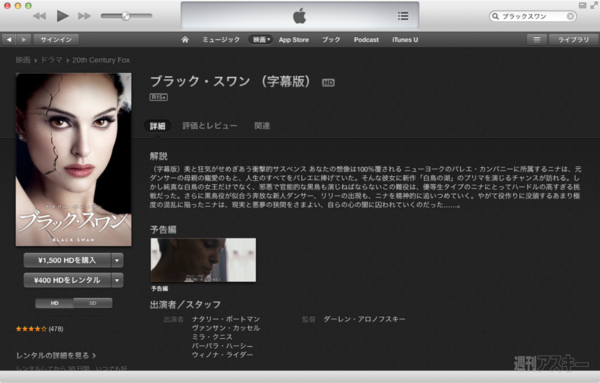Viewport: 600px width, 383px height.
Task: Open the Podcast section
Action: (366, 39)
